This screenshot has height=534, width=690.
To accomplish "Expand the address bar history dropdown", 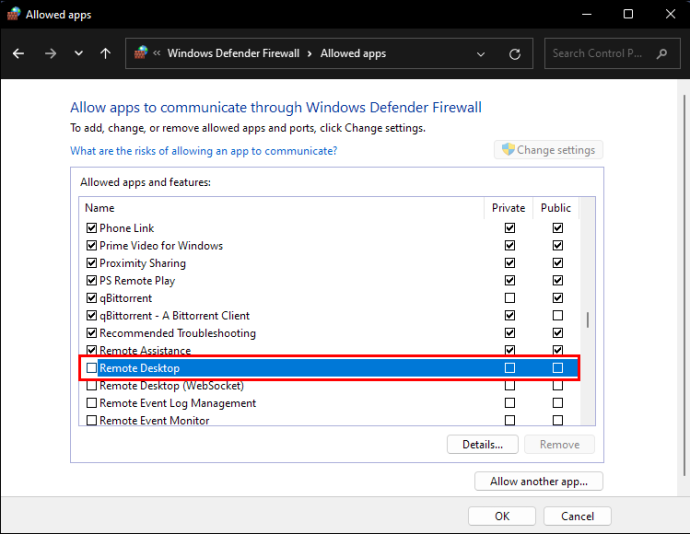I will click(x=481, y=54).
